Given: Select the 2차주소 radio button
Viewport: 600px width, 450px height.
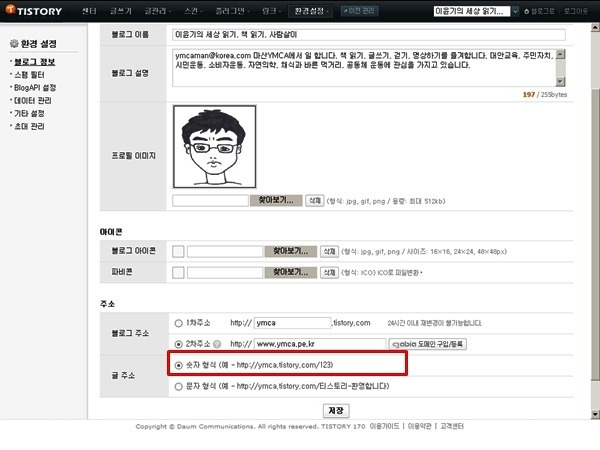Looking at the screenshot, I should pos(178,344).
